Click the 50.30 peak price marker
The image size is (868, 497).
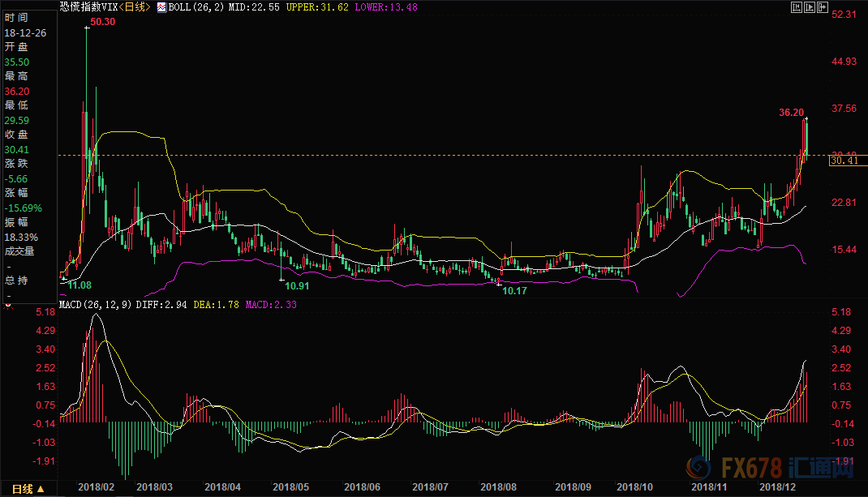tap(102, 22)
